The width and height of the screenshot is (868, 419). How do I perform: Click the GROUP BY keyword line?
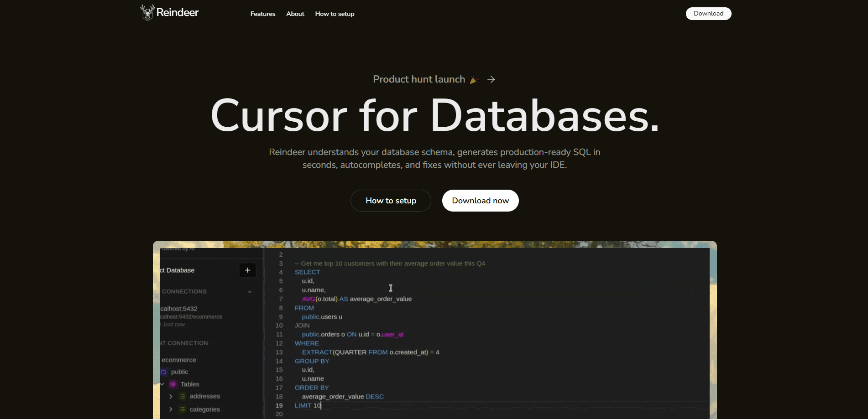pos(312,361)
